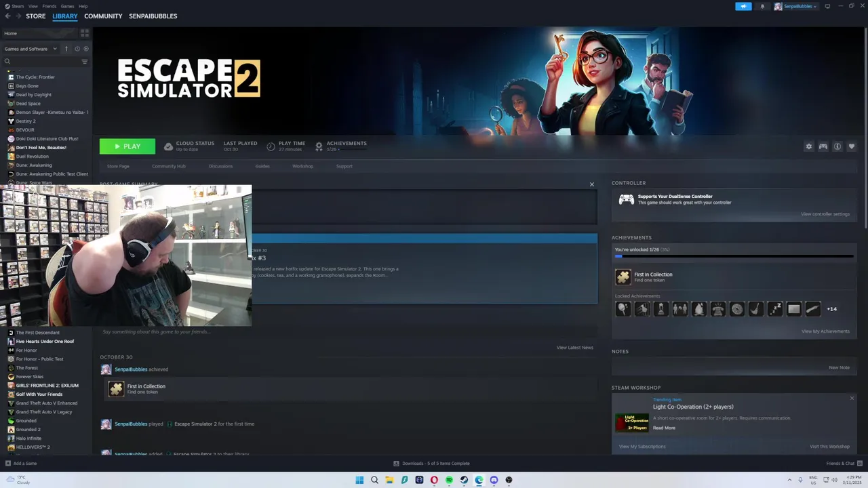The image size is (868, 488).
Task: Click Read More on workshop item
Action: click(x=664, y=428)
